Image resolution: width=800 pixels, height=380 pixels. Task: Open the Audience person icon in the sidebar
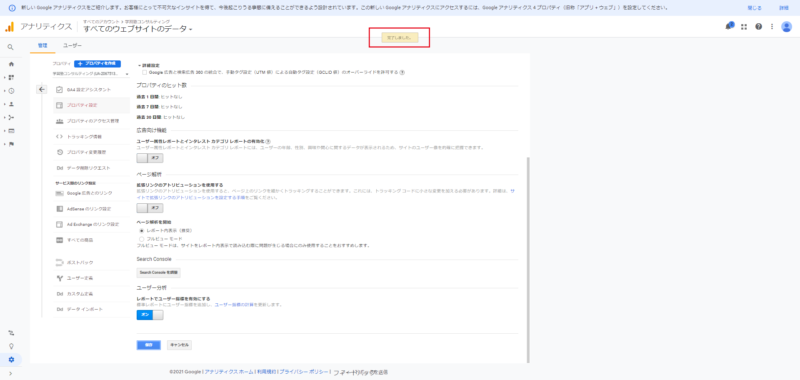(11, 104)
